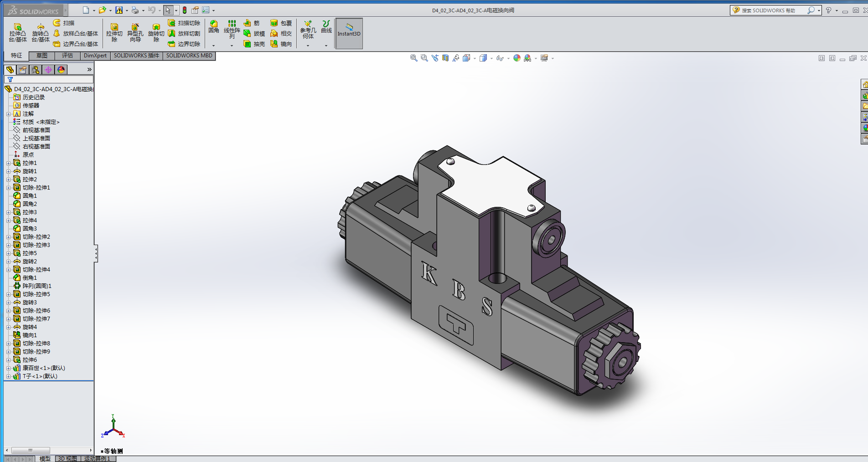Viewport: 868px width, 462px height.
Task: Open the display style dropdown arrow
Action: (491, 58)
